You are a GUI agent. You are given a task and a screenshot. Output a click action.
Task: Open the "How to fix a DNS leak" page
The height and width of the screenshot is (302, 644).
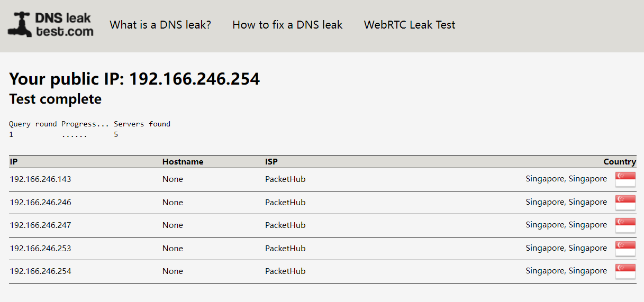click(x=287, y=25)
